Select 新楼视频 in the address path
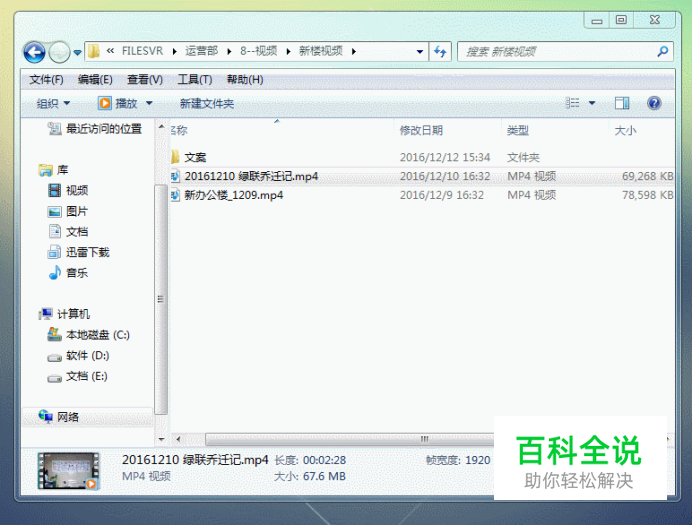 tap(321, 51)
